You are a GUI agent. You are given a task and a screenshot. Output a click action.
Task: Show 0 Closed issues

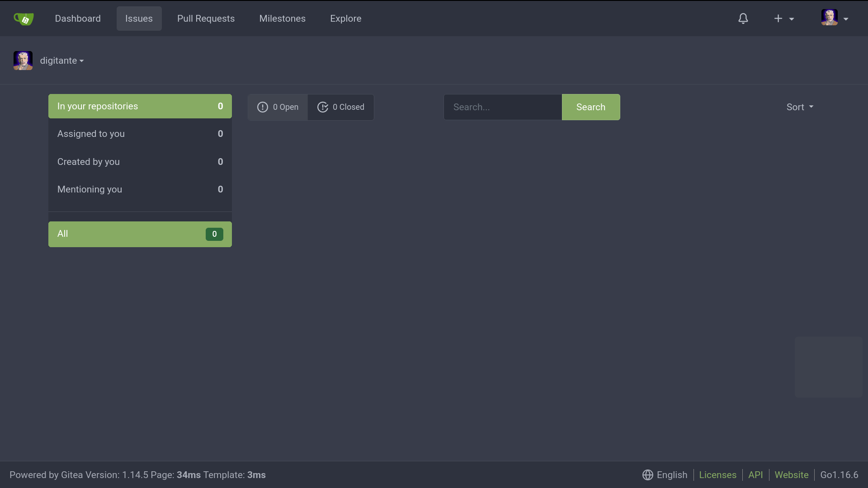coord(348,107)
